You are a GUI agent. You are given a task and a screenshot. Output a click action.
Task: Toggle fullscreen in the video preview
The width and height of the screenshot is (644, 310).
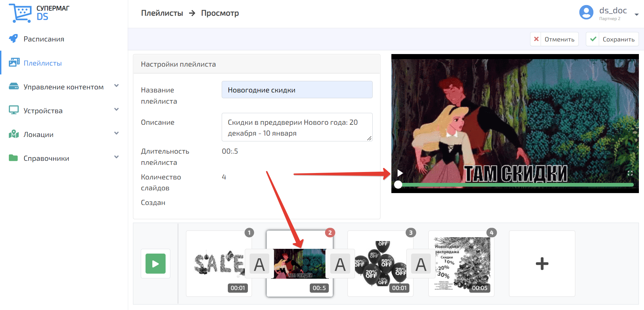coord(630,173)
